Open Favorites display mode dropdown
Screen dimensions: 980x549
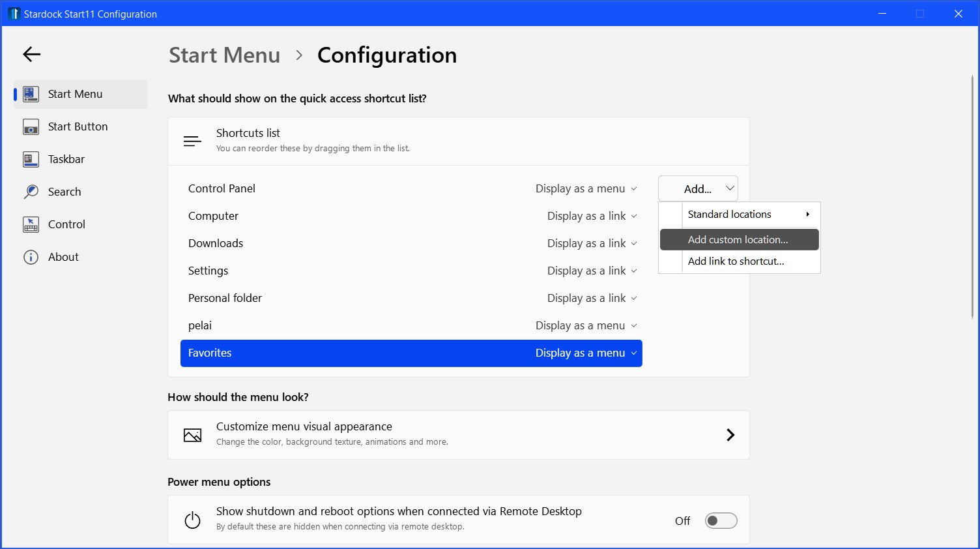pos(586,353)
